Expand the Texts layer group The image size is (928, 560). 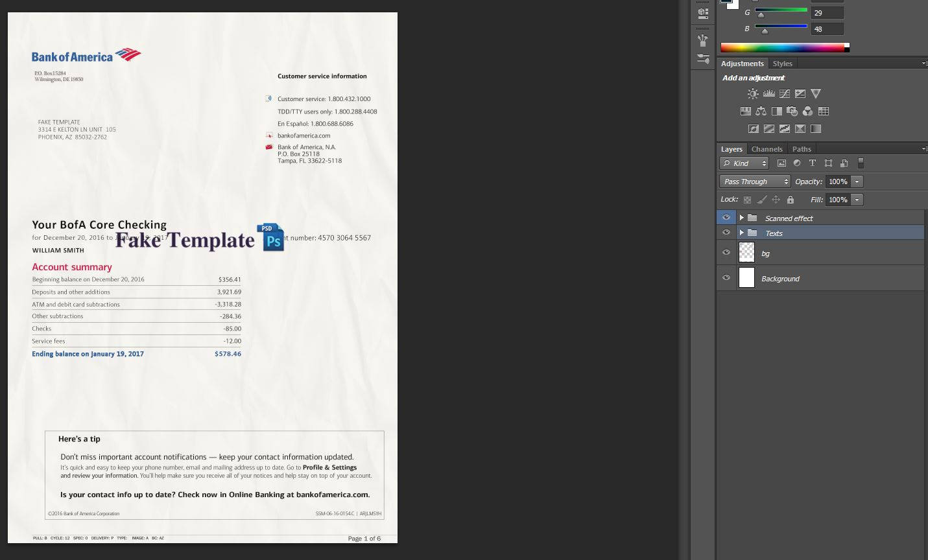(x=741, y=233)
